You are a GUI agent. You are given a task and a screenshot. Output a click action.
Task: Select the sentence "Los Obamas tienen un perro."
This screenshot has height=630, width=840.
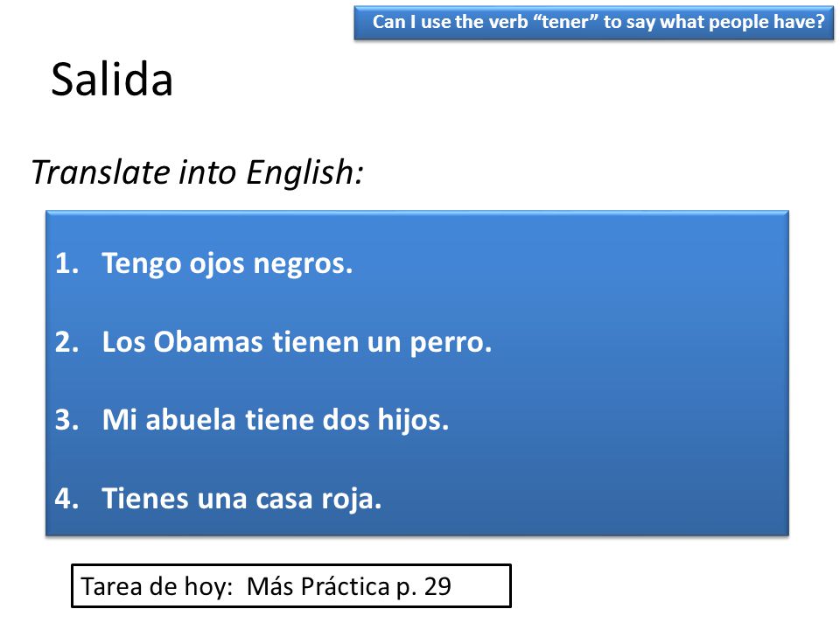[297, 342]
